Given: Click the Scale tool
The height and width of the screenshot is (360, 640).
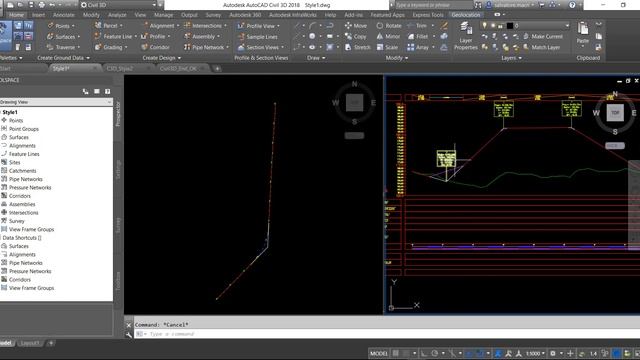Looking at the screenshot, I should pyautogui.click(x=387, y=47).
